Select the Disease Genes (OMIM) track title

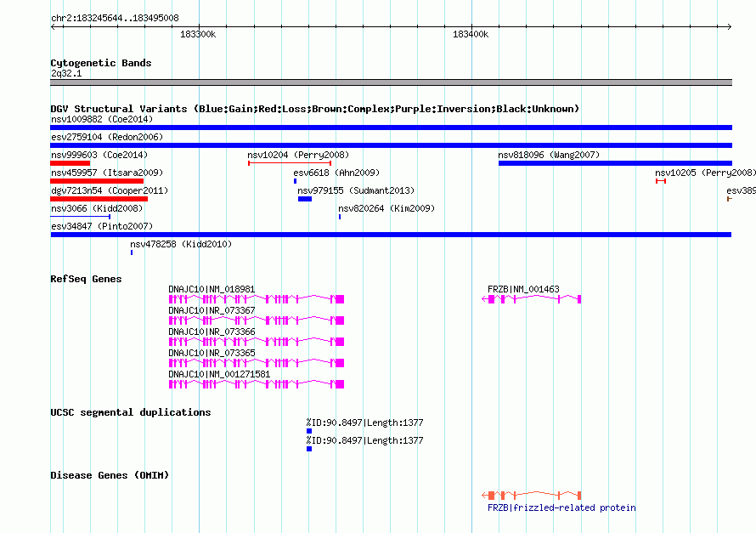pos(110,475)
